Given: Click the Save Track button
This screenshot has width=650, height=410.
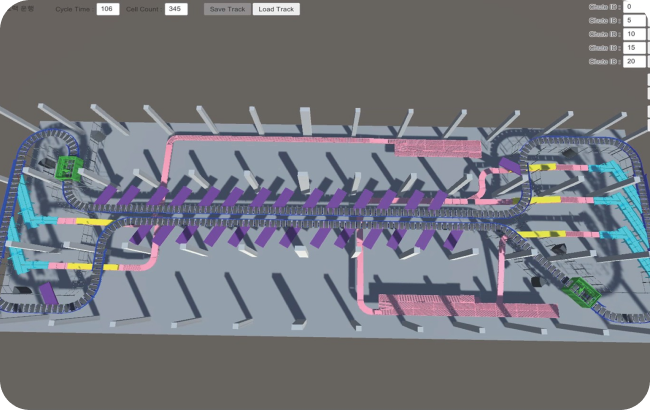Looking at the screenshot, I should tap(226, 9).
